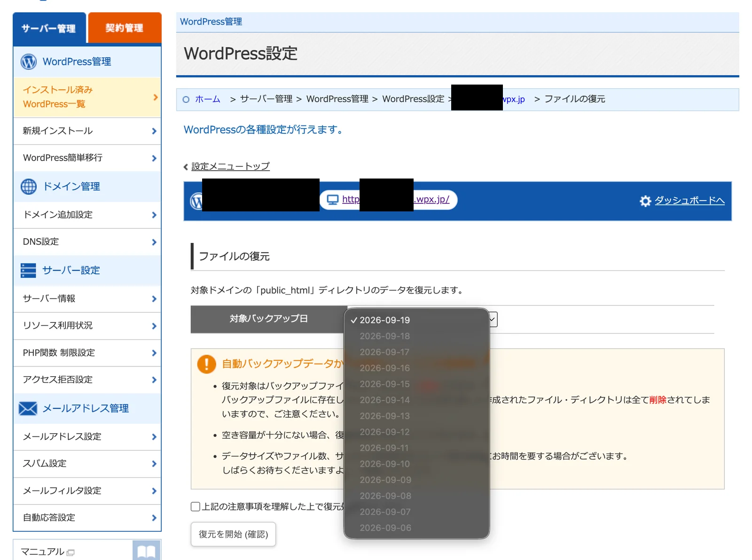The image size is (752, 560).
Task: Click the WordPress logo icon in sidebar
Action: 29,62
